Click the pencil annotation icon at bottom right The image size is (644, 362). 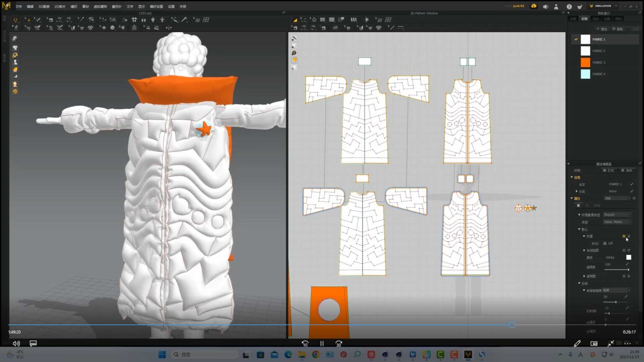point(577,343)
